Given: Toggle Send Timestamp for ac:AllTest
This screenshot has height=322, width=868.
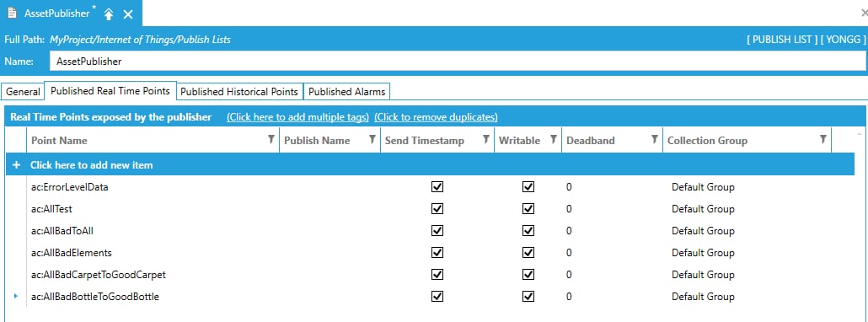Looking at the screenshot, I should pos(437,208).
